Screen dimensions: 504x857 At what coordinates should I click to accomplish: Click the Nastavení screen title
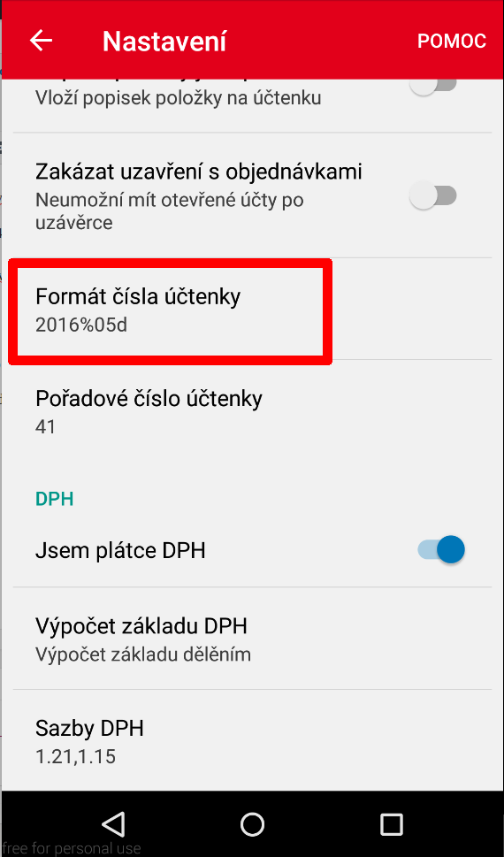(164, 41)
